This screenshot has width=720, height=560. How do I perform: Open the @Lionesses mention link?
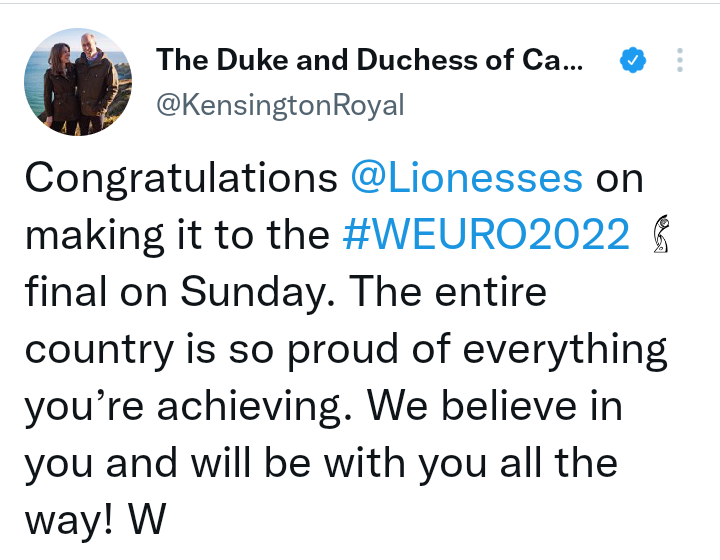(466, 178)
